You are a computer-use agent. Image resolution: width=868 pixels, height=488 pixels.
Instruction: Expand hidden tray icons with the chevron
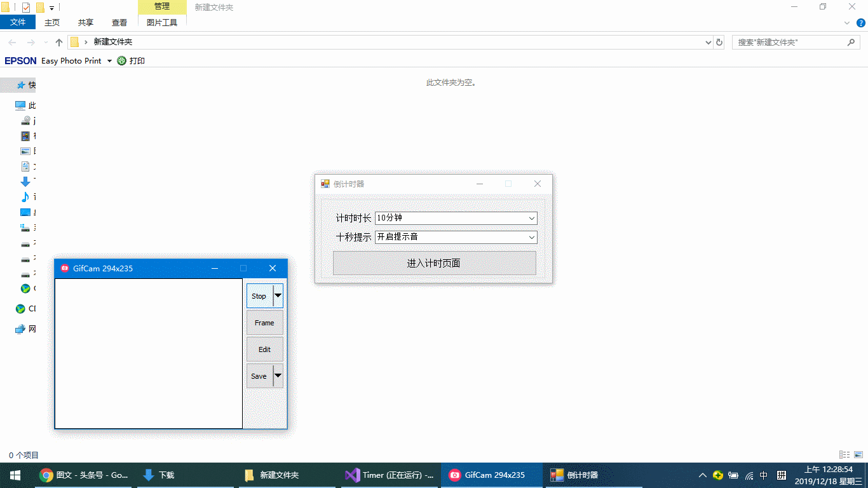pyautogui.click(x=702, y=475)
